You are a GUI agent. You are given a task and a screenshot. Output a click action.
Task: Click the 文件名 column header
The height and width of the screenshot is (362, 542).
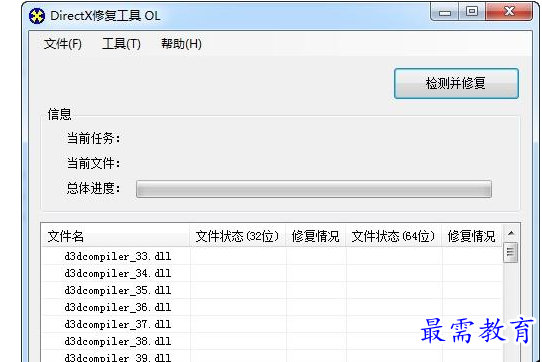pos(115,236)
